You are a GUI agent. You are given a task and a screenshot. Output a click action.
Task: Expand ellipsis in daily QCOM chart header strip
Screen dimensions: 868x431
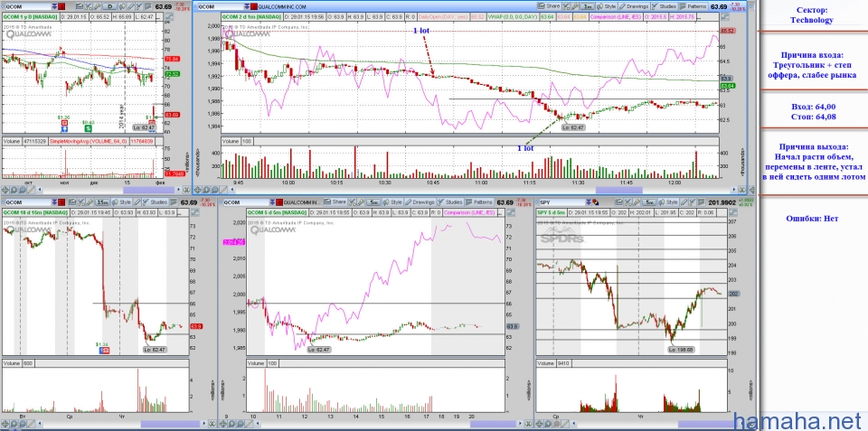(157, 17)
